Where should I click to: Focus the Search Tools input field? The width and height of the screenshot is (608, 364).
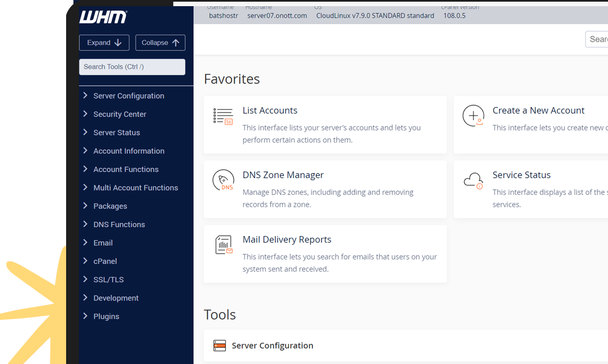pos(132,67)
